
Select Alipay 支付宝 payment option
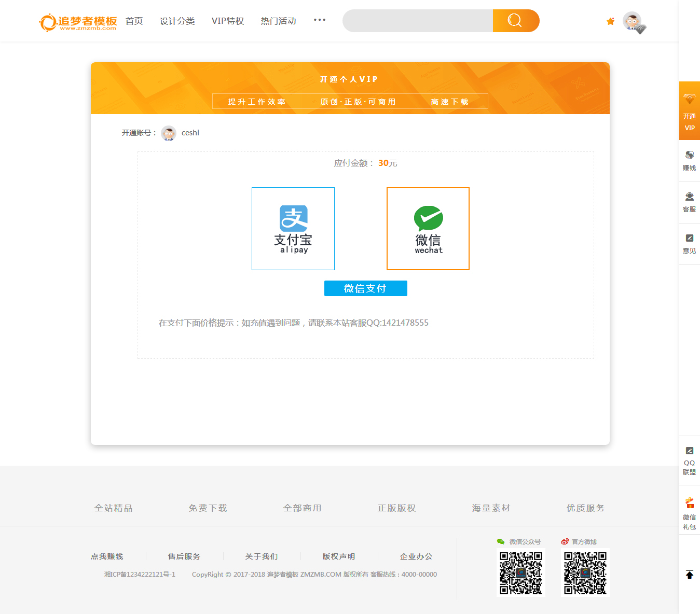293,229
